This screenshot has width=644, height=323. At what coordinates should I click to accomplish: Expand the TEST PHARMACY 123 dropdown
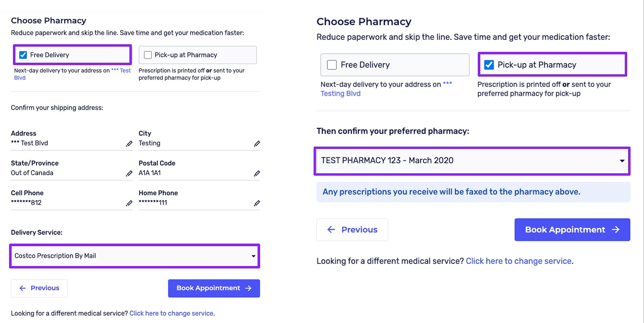click(472, 161)
